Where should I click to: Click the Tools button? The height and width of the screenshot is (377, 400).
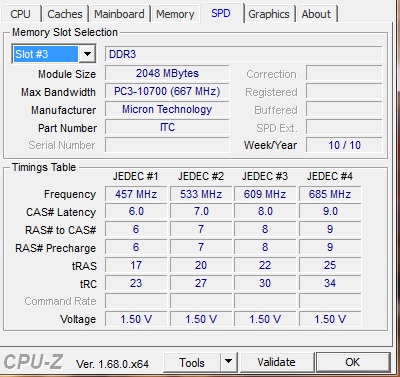tap(192, 362)
